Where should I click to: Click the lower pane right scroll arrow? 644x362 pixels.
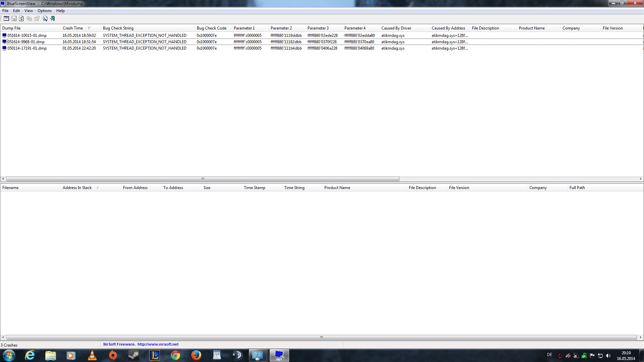641,337
